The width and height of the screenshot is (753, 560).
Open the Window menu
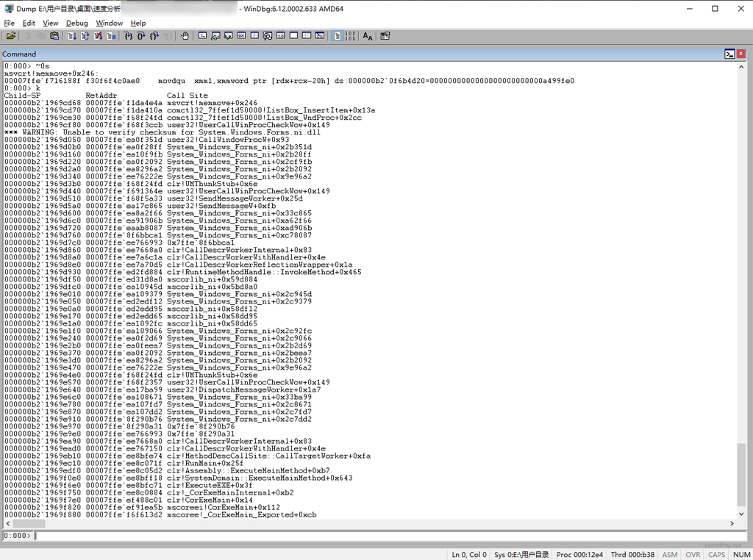(x=109, y=23)
